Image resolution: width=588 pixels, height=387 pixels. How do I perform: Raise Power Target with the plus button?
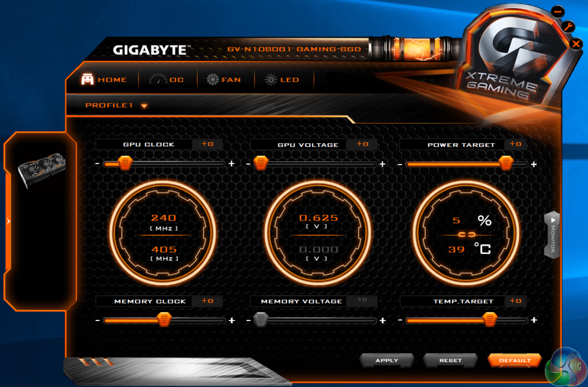pos(534,164)
